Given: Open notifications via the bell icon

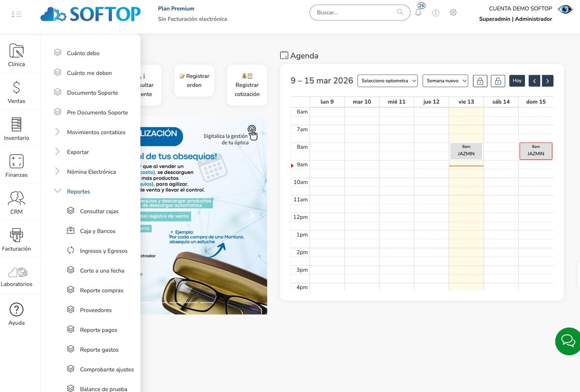Looking at the screenshot, I should 418,13.
